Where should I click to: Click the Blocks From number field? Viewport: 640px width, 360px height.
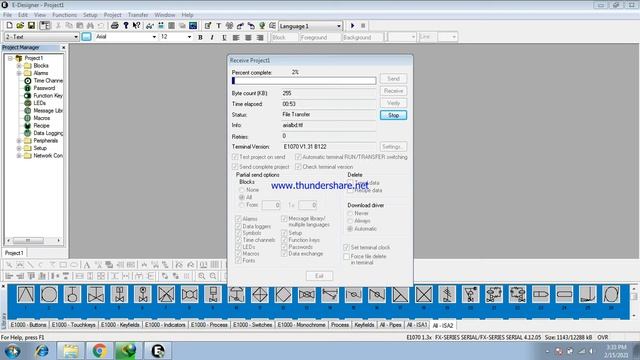271,205
